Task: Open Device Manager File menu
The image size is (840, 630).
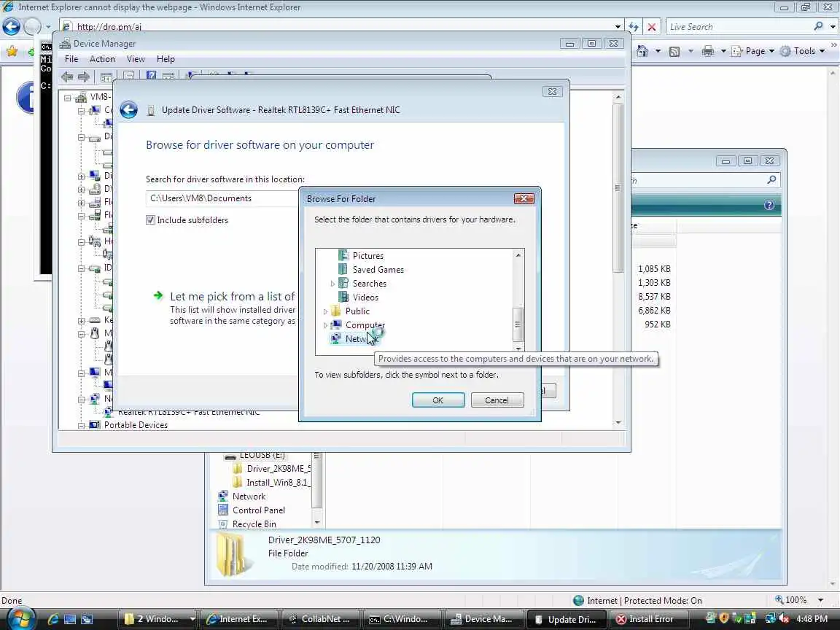Action: 71,59
